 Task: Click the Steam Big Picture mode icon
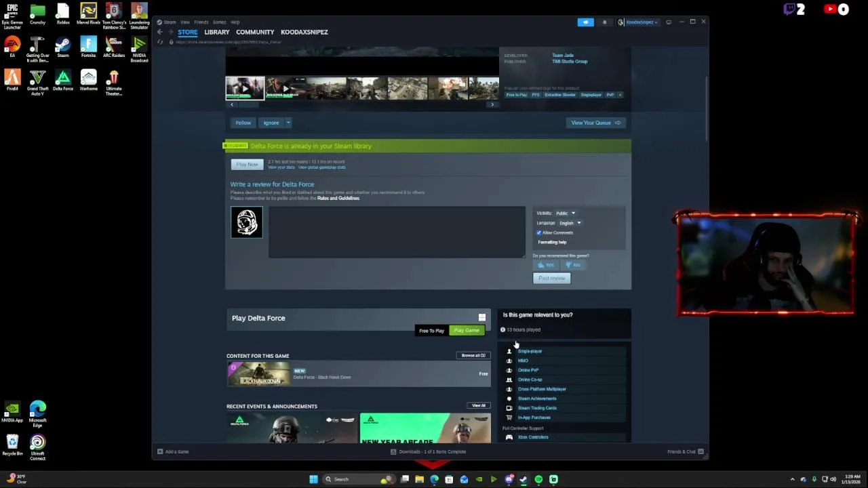click(669, 22)
